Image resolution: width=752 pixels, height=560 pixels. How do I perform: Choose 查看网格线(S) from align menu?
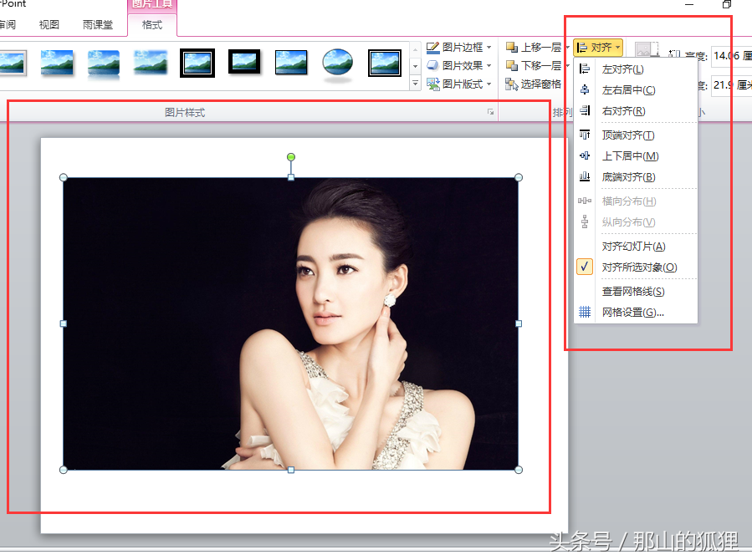(x=636, y=291)
